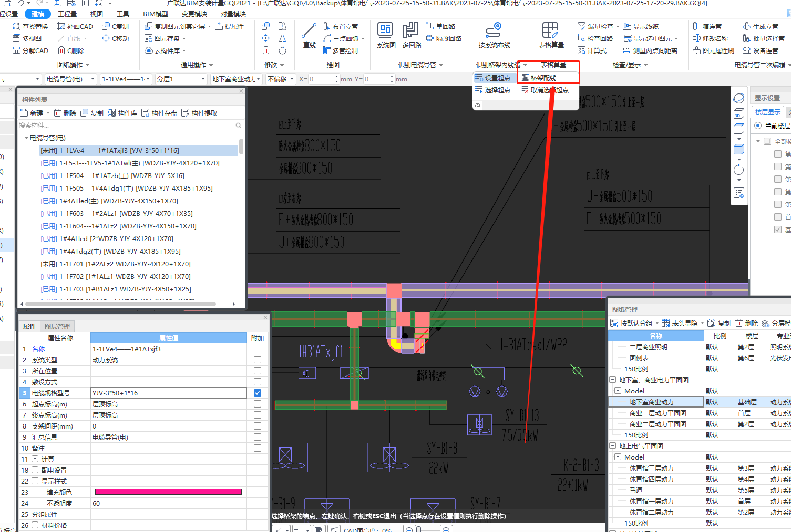Choose the 布置立管 riser placement tool
Image resolution: width=791 pixels, height=532 pixels.
pos(341,26)
